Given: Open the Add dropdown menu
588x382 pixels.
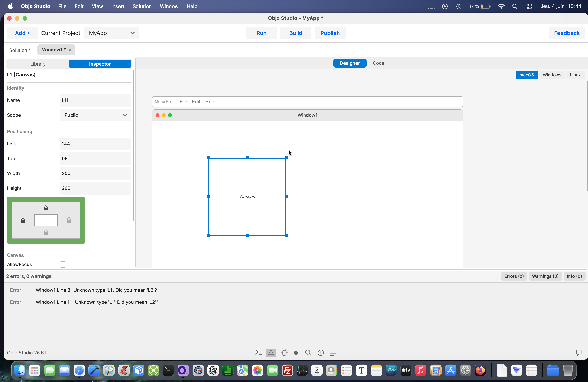Looking at the screenshot, I should click(22, 33).
